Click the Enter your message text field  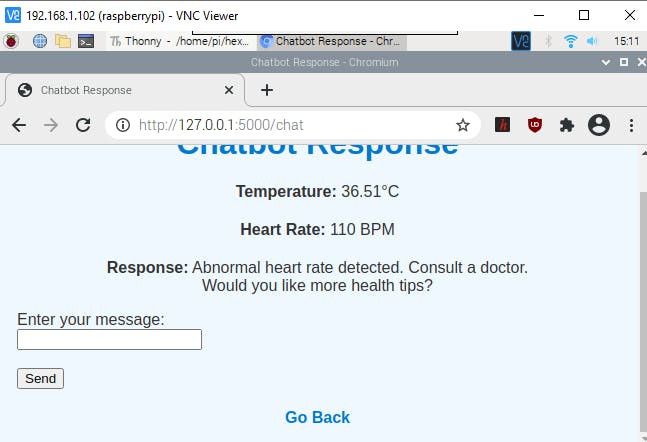click(x=109, y=340)
